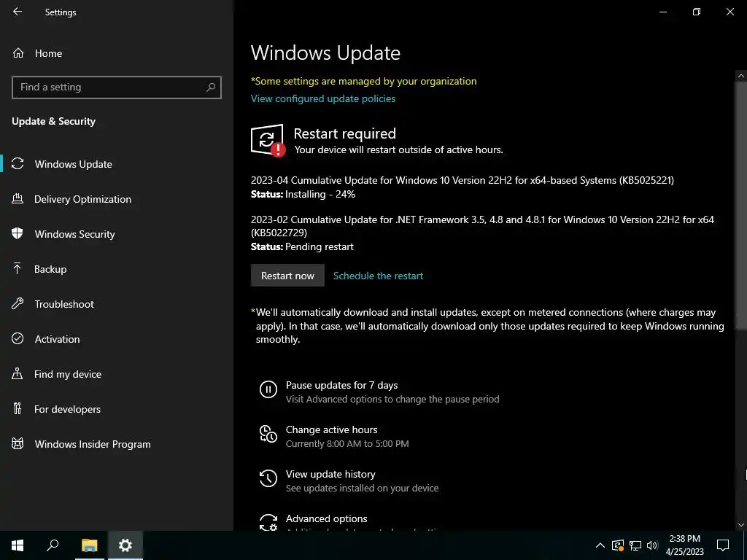Viewport: 747px width, 560px height.
Task: Open taskbar search magnifier
Action: pos(53,545)
